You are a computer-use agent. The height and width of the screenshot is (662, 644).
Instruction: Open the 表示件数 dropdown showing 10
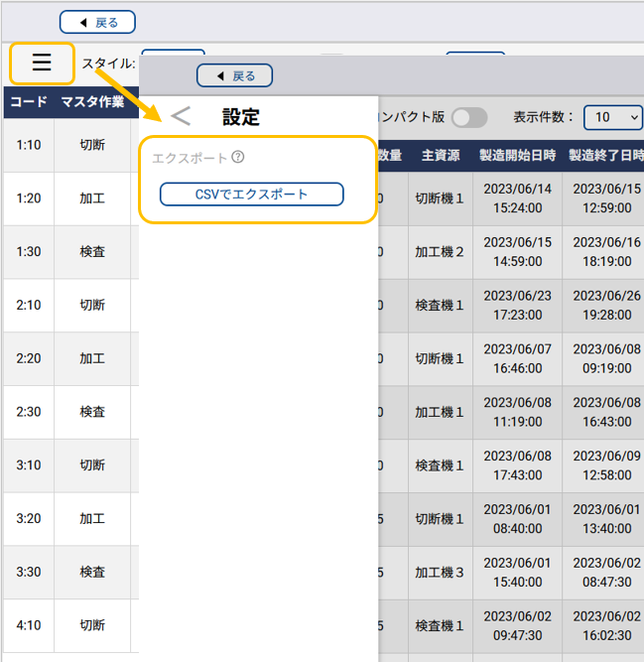(x=612, y=116)
